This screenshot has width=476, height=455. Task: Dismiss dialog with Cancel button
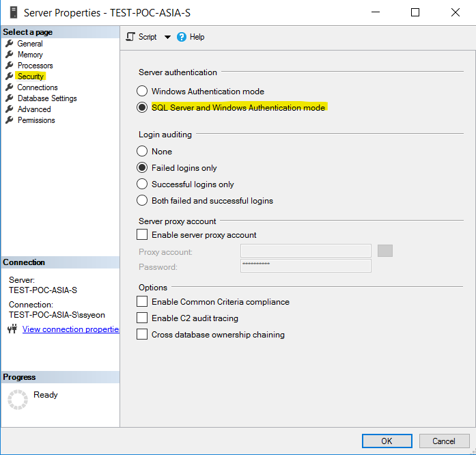click(x=444, y=441)
